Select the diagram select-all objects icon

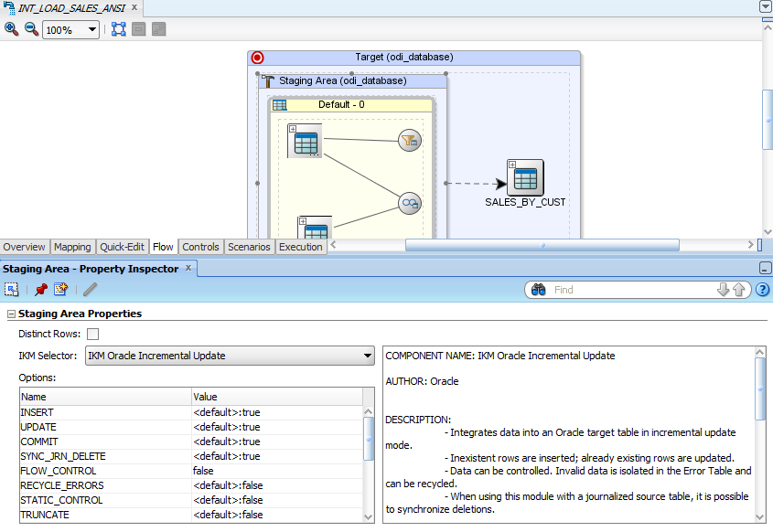point(117,29)
